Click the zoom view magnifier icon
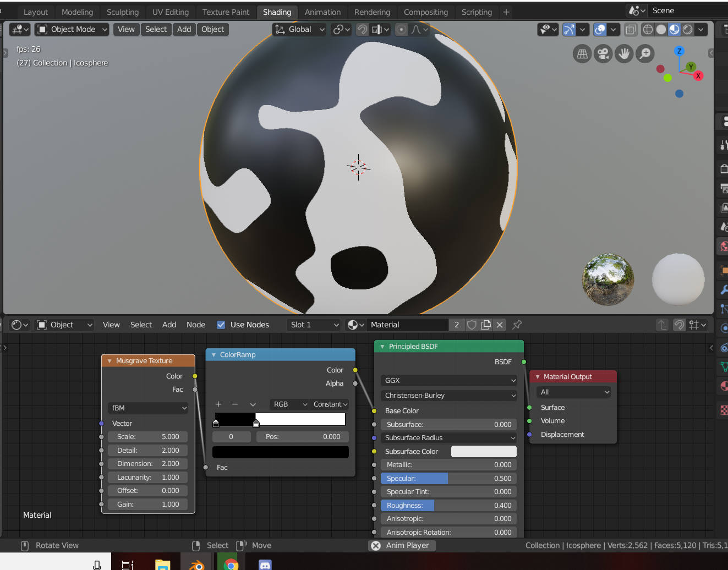 645,54
